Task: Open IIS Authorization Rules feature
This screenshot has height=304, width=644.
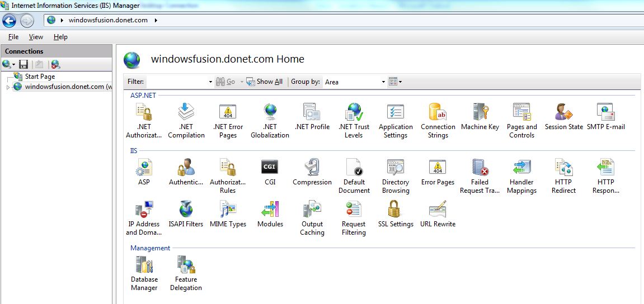Action: pyautogui.click(x=228, y=176)
